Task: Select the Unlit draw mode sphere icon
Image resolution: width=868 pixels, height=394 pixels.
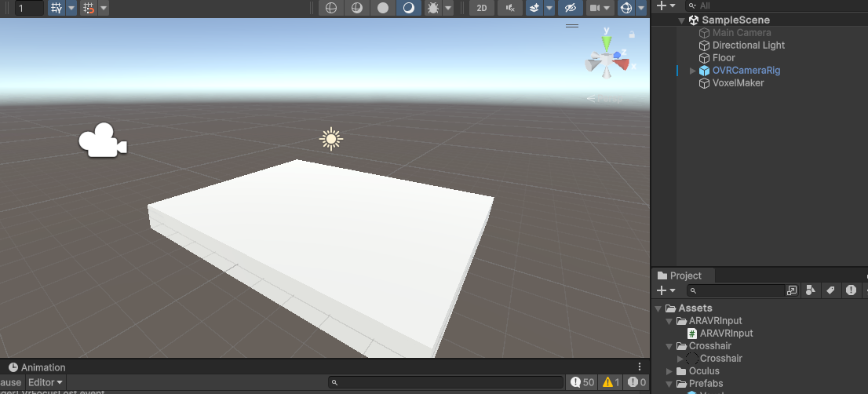Action: click(382, 8)
